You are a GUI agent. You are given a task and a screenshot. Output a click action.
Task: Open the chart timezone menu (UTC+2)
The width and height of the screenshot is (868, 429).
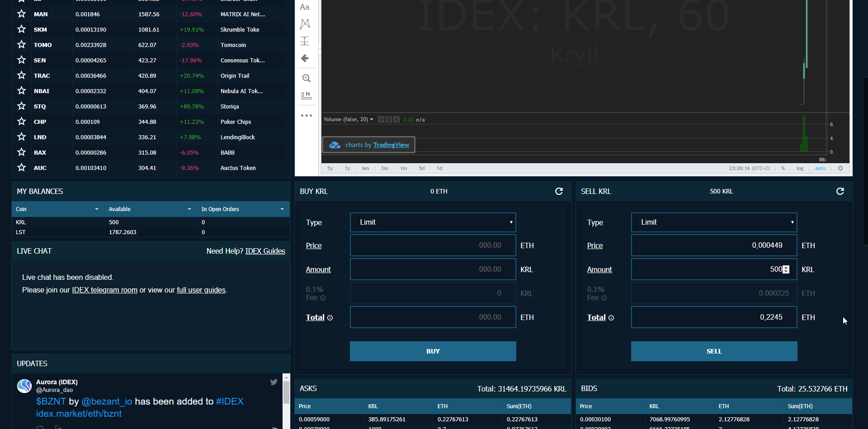(749, 168)
